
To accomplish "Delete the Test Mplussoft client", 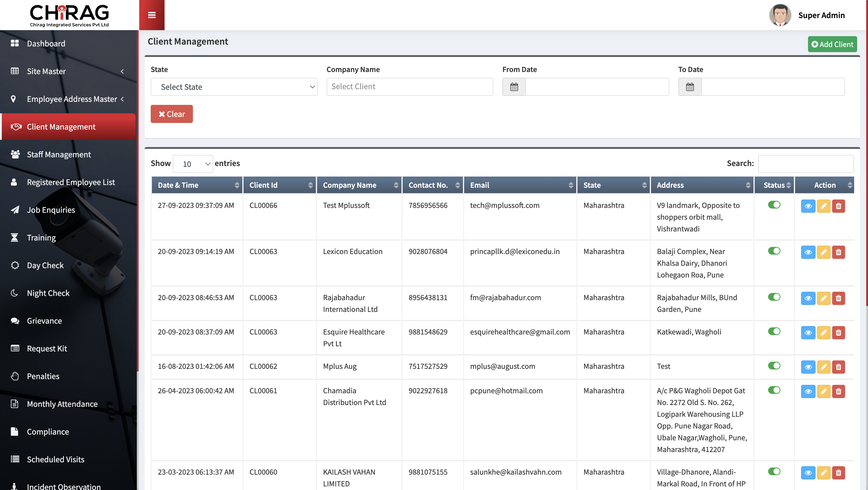I will [x=839, y=206].
